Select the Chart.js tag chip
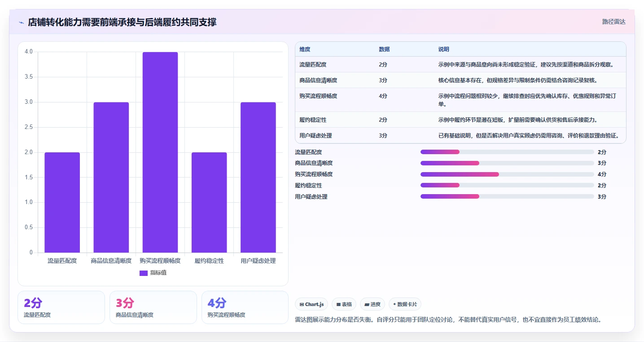The height and width of the screenshot is (342, 644). [311, 304]
